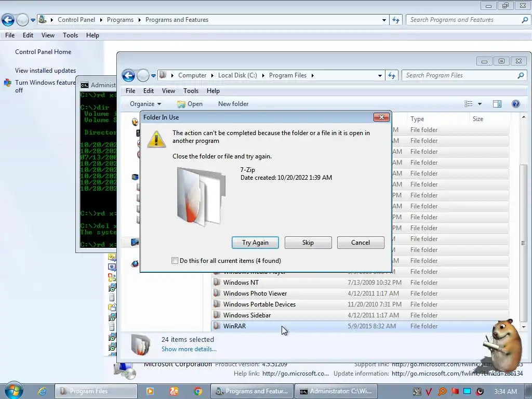Open the Control Panel Home link
This screenshot has height=399, width=532.
(x=43, y=52)
